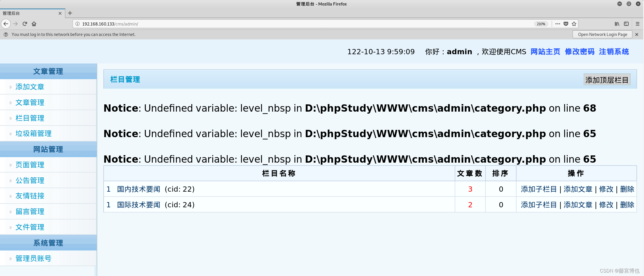
Task: Click 注销系统 logout link
Action: tap(614, 52)
